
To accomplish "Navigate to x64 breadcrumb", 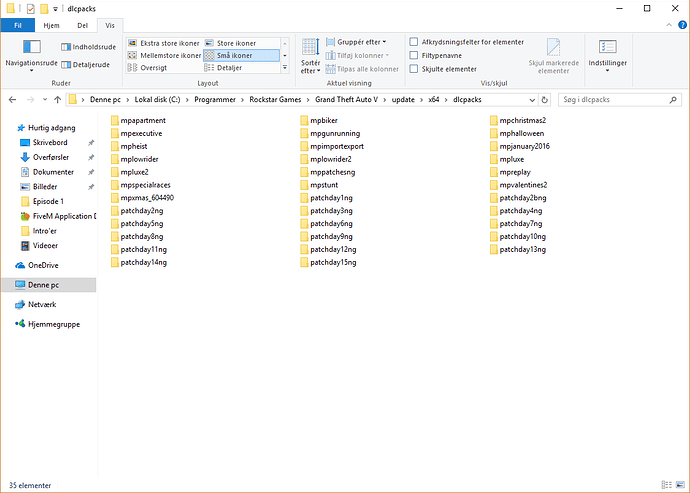I will pos(434,99).
